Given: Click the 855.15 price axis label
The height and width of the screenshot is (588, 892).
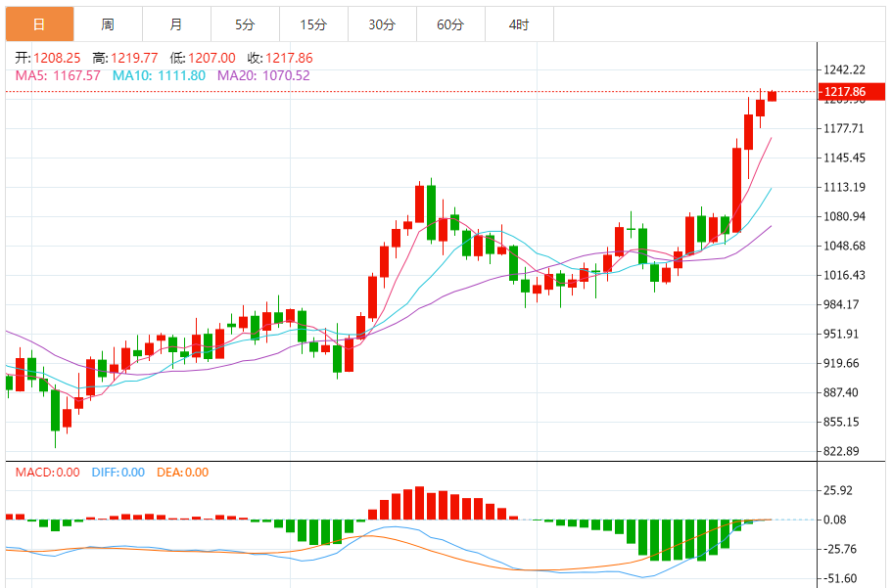Looking at the screenshot, I should point(841,422).
